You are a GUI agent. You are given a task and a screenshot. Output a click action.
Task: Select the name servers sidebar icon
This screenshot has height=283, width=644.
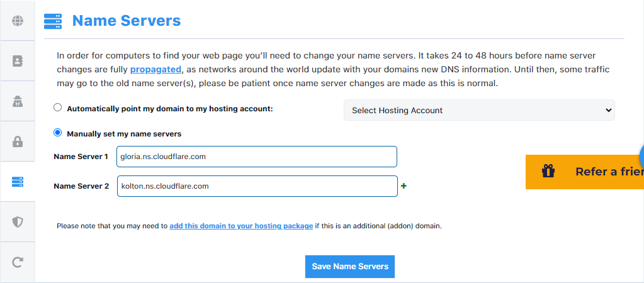18,182
